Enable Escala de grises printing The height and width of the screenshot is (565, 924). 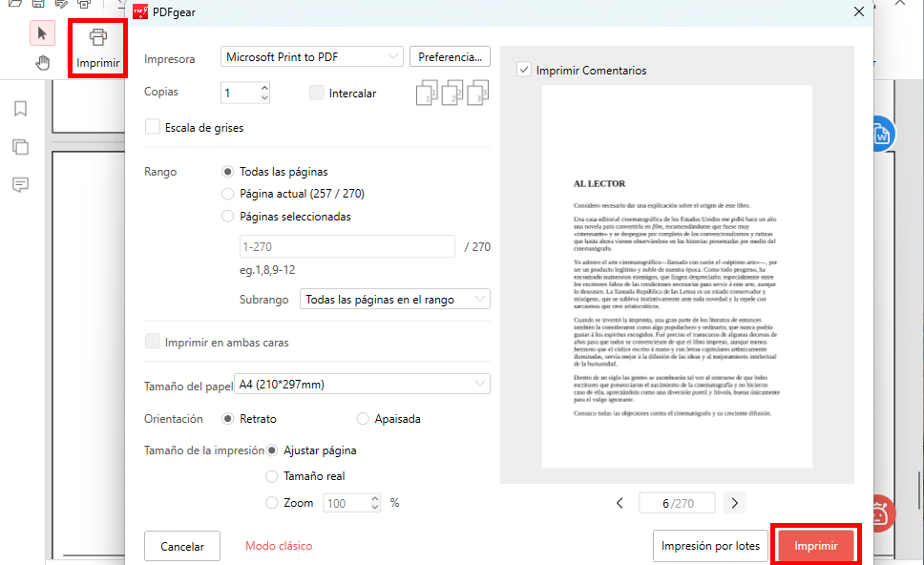[152, 126]
